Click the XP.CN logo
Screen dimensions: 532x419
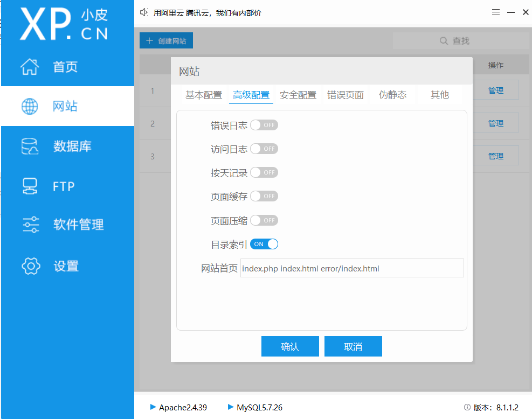[x=64, y=24]
